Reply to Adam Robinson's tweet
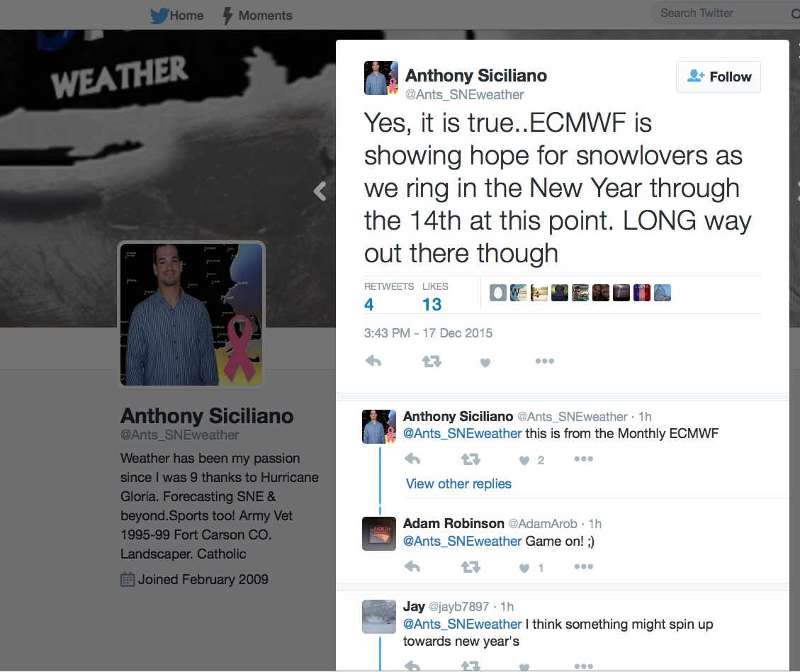Screen dimensions: 800x672 click(x=412, y=566)
